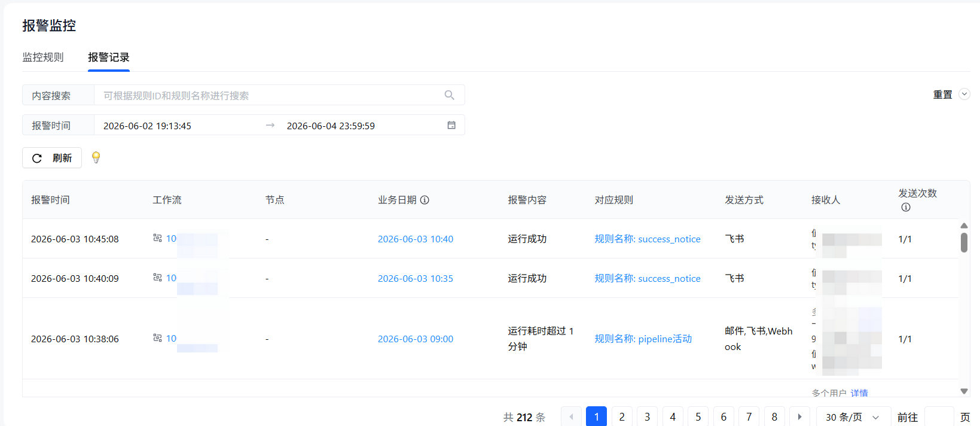Click alarm time cell 2026-06-03 10:45:08
The width and height of the screenshot is (980, 426).
coord(75,239)
